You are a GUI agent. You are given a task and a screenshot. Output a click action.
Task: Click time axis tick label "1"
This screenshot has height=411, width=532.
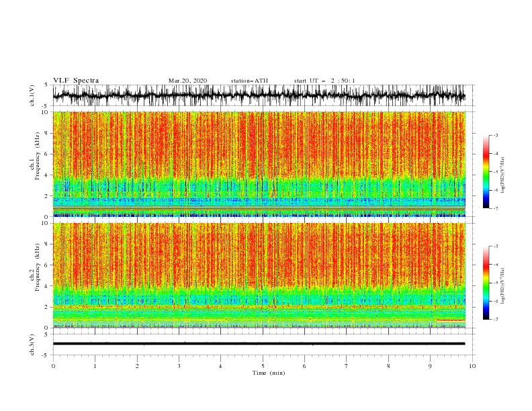[x=95, y=366]
